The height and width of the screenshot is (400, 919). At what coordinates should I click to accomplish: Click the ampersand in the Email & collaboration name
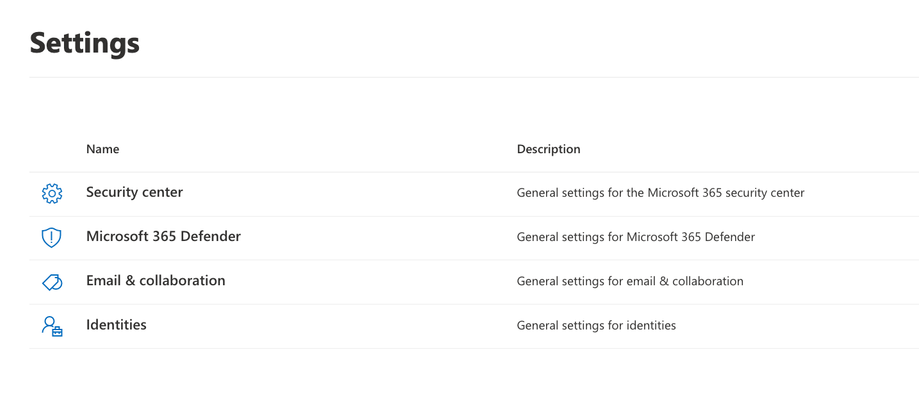click(x=130, y=280)
